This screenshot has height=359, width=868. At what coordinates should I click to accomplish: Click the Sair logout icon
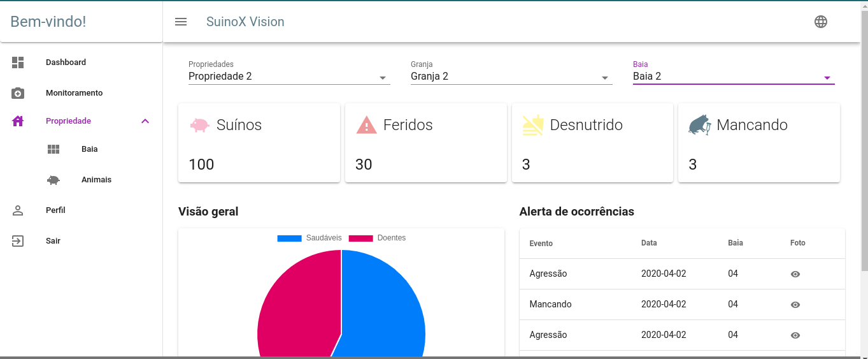pos(18,241)
